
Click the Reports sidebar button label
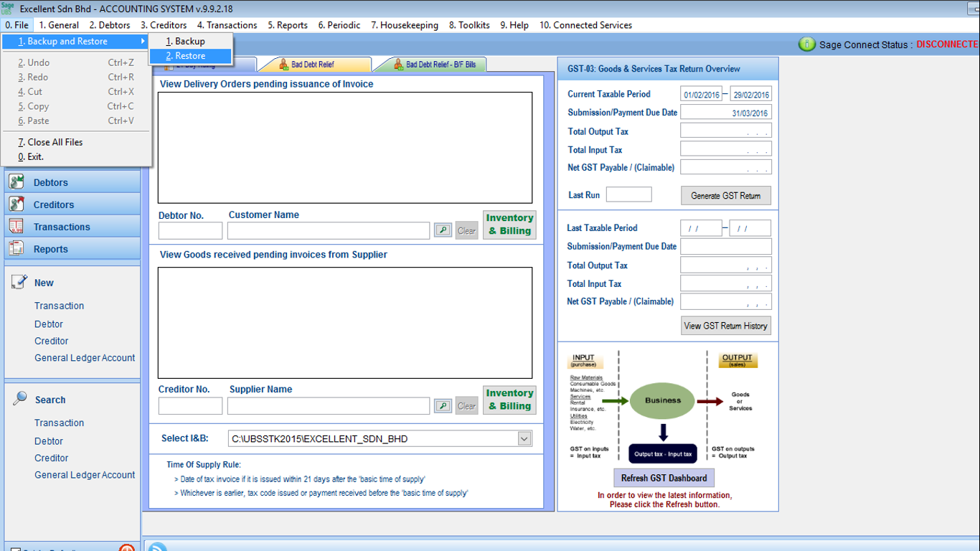point(51,249)
